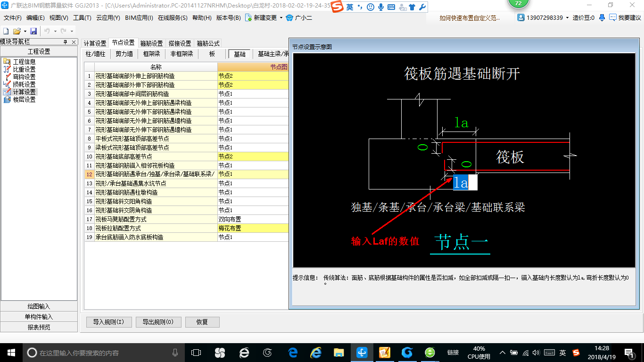The width and height of the screenshot is (644, 362).
Task: Click the Undo arrow icon
Action: pos(47,31)
